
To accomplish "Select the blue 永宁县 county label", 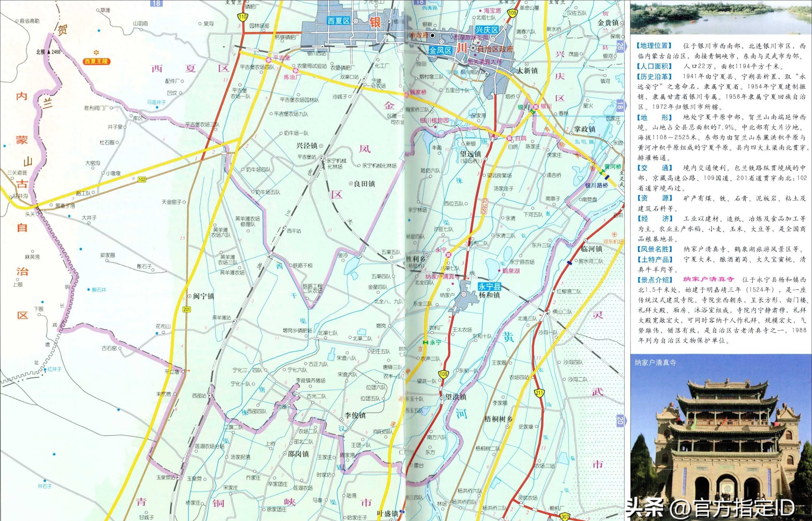I will point(490,286).
